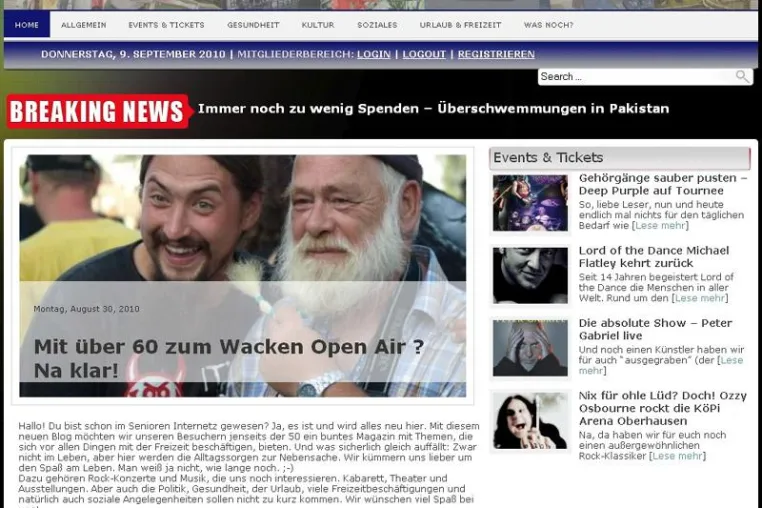Open the Ozzy Osbourne thumbnail
This screenshot has width=762, height=508.
coord(530,421)
